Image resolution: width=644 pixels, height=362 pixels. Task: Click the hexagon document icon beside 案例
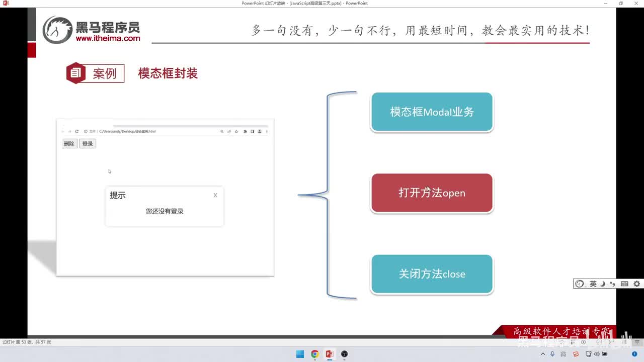(x=75, y=73)
